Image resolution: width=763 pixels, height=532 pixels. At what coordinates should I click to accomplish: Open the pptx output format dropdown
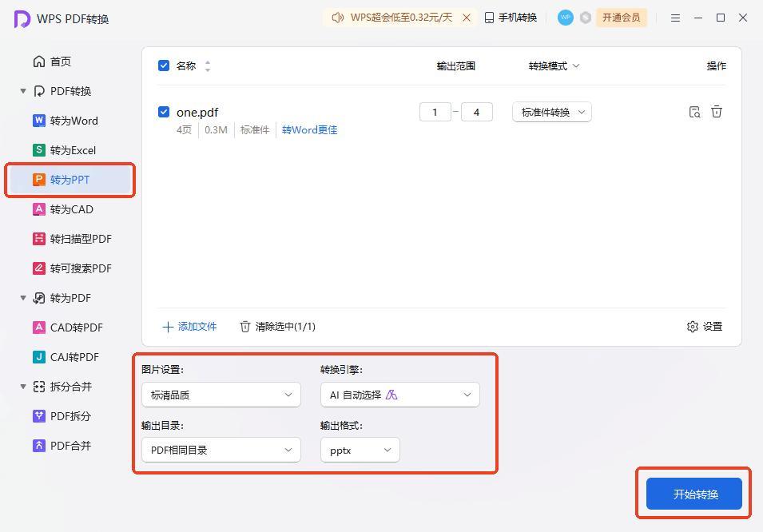[x=360, y=451]
